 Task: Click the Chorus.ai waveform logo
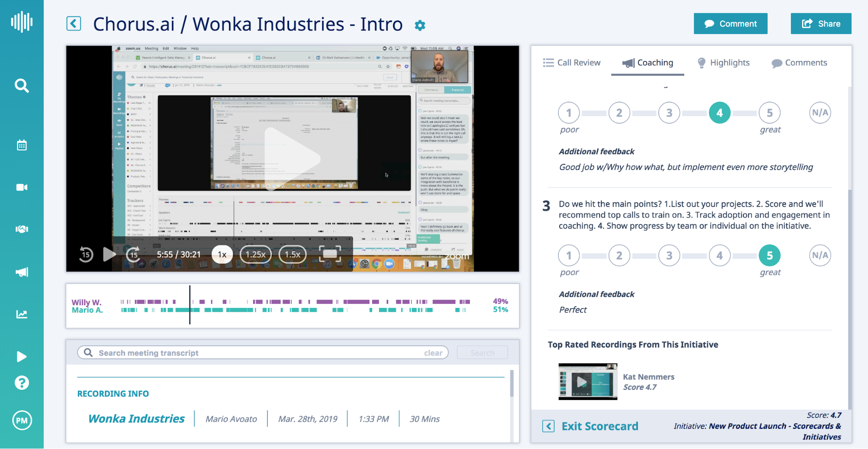pos(22,22)
